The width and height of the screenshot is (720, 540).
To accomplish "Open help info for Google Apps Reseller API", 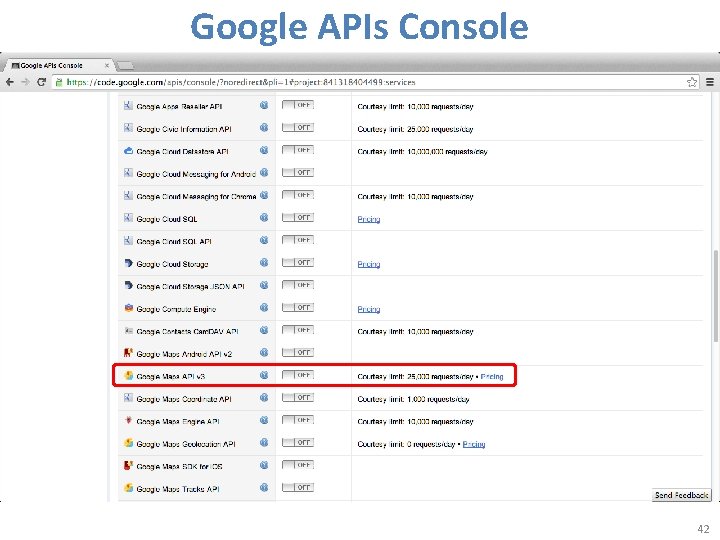I will click(264, 105).
